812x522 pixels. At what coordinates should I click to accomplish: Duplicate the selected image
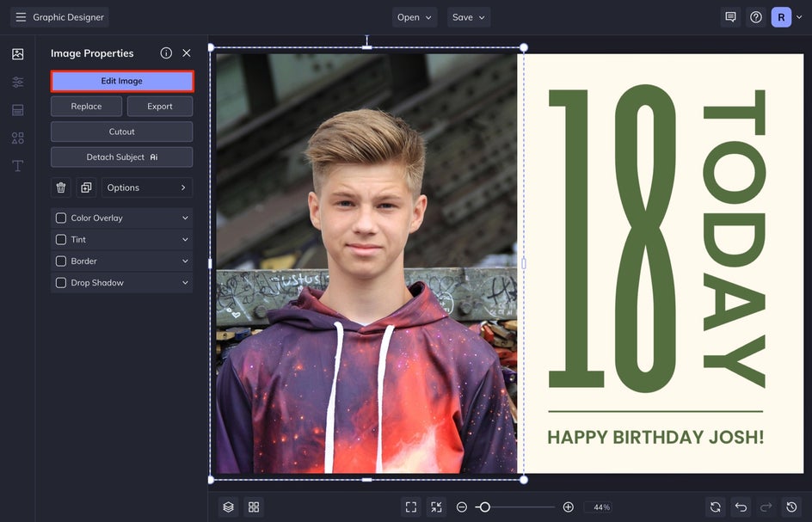point(87,187)
